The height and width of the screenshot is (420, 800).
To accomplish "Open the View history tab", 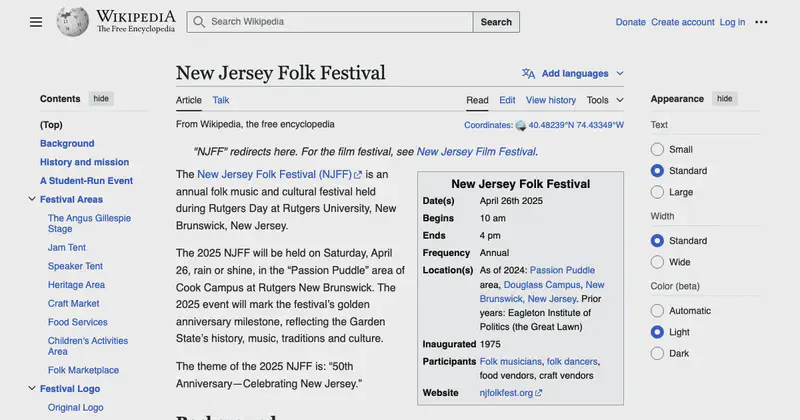I will point(551,100).
